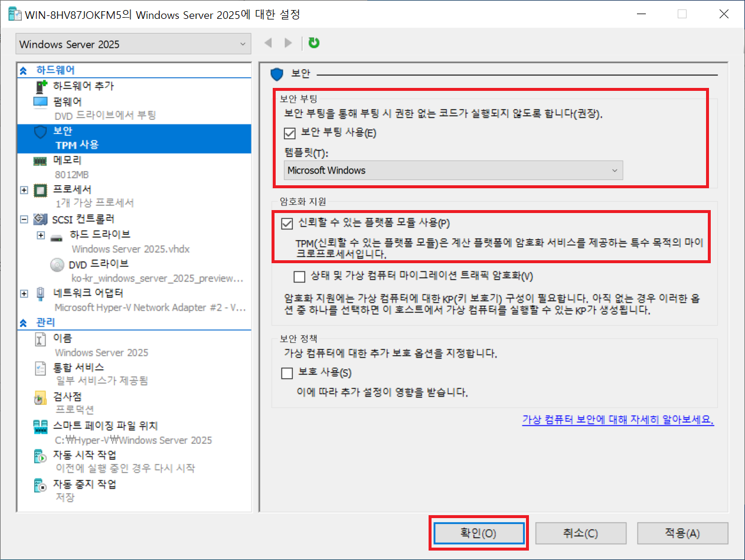
Task: Click the Memory (메모리) chip icon
Action: point(40,161)
